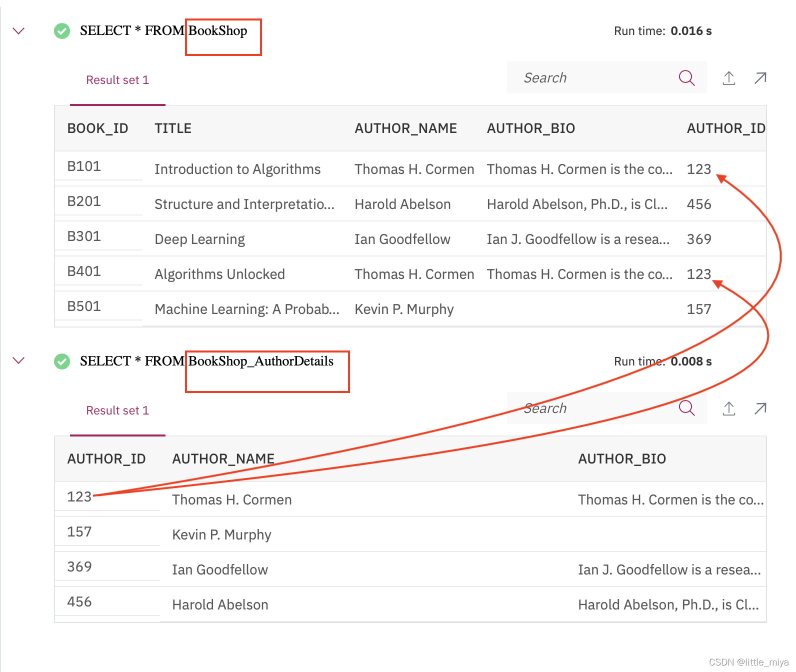Click AUTHOR_ID 157 in BookShop table
This screenshot has height=672, width=796.
699,309
